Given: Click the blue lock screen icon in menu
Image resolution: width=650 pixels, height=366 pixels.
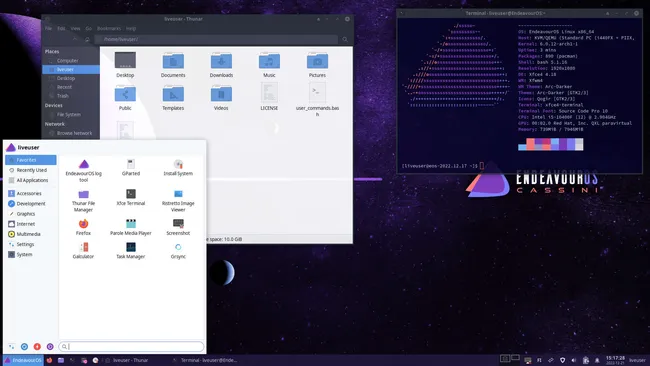Looking at the screenshot, I should pos(24,347).
